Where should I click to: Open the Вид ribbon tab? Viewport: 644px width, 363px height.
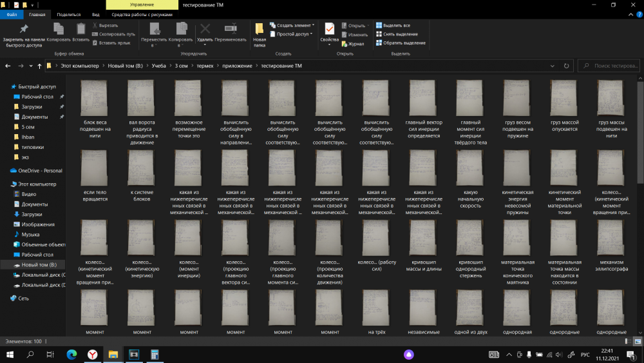95,14
